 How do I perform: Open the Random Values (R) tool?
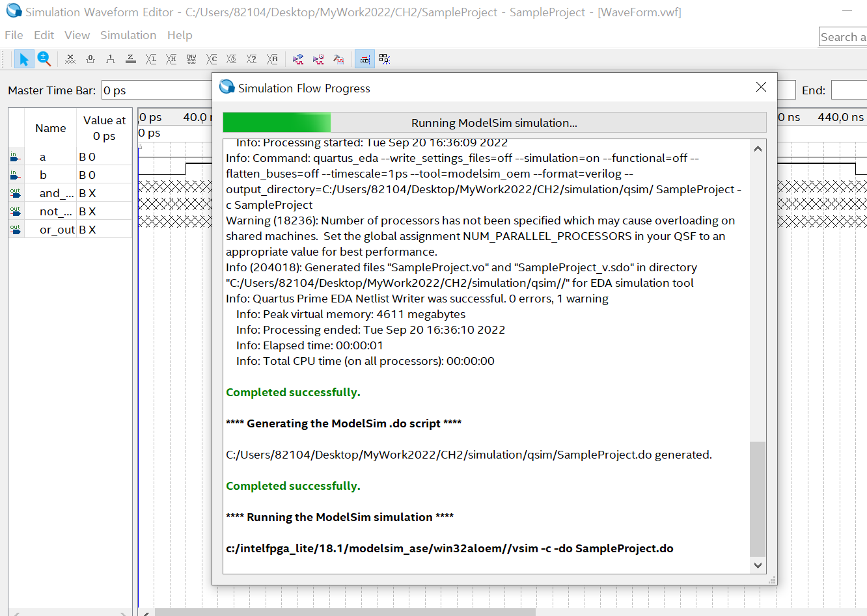point(272,59)
